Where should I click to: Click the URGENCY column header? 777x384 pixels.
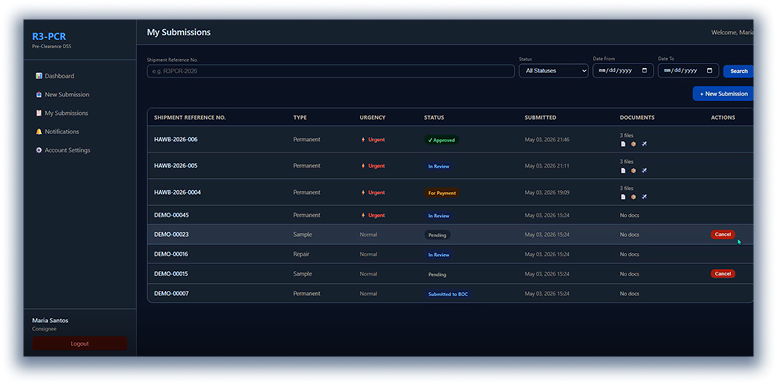[x=372, y=117]
